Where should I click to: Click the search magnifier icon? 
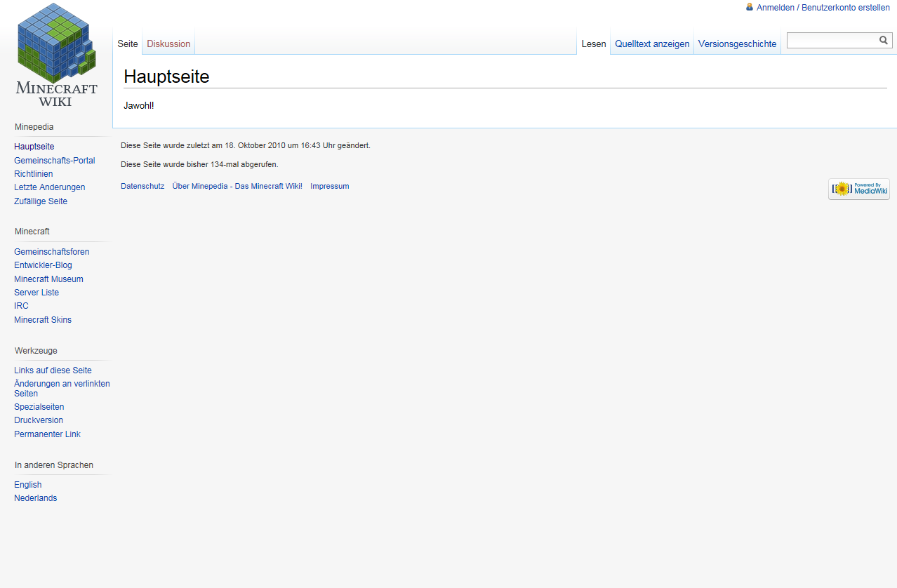point(884,41)
